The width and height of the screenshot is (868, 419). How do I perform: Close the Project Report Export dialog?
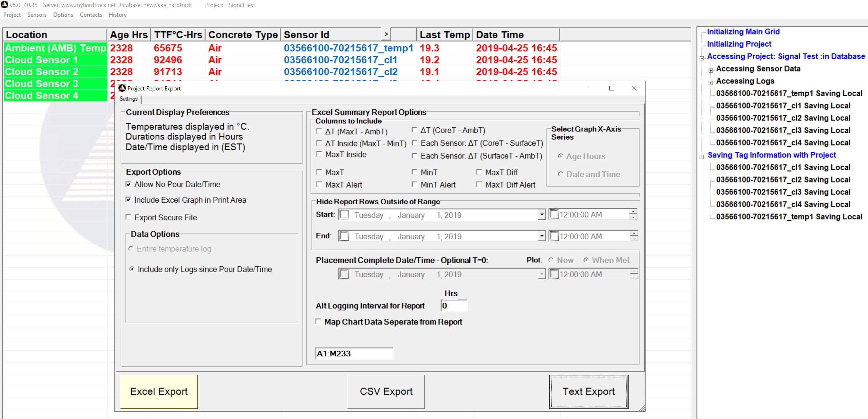pyautogui.click(x=634, y=88)
